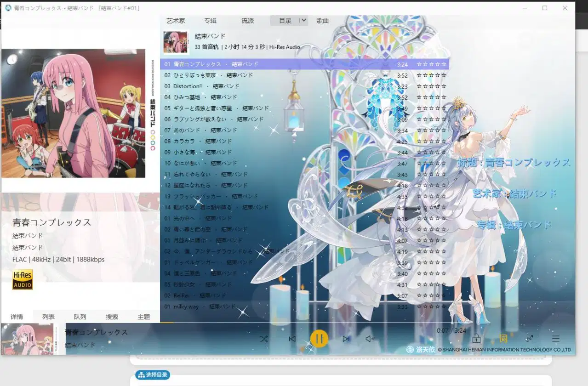Screen dimensions: 588x386
Task: Select track 小さな海
Action: (x=304, y=153)
